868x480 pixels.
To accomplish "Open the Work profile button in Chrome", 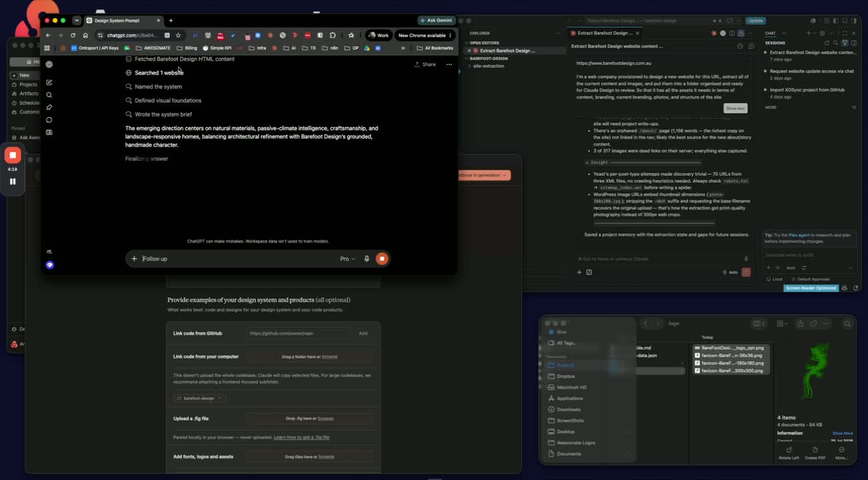I will click(x=379, y=35).
